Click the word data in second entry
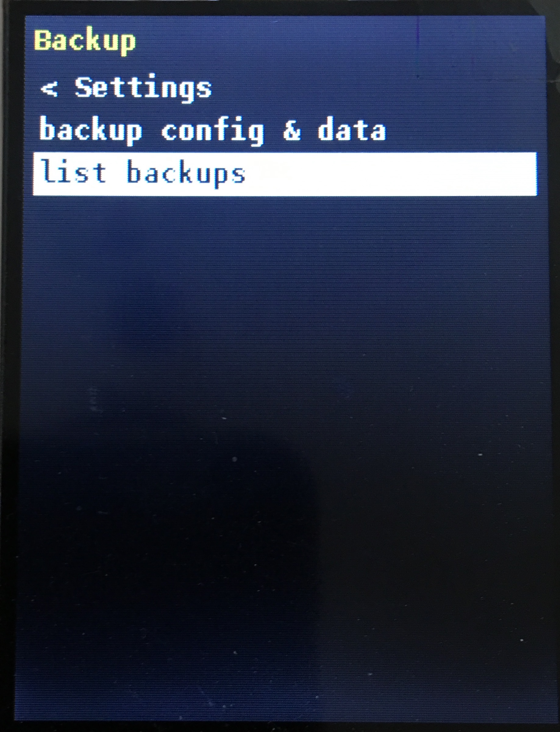560x732 pixels. [352, 129]
